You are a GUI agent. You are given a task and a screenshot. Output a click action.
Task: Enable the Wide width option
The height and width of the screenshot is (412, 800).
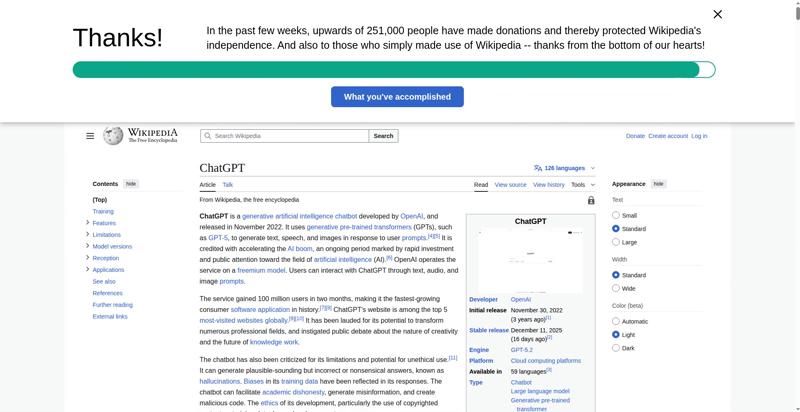point(616,288)
